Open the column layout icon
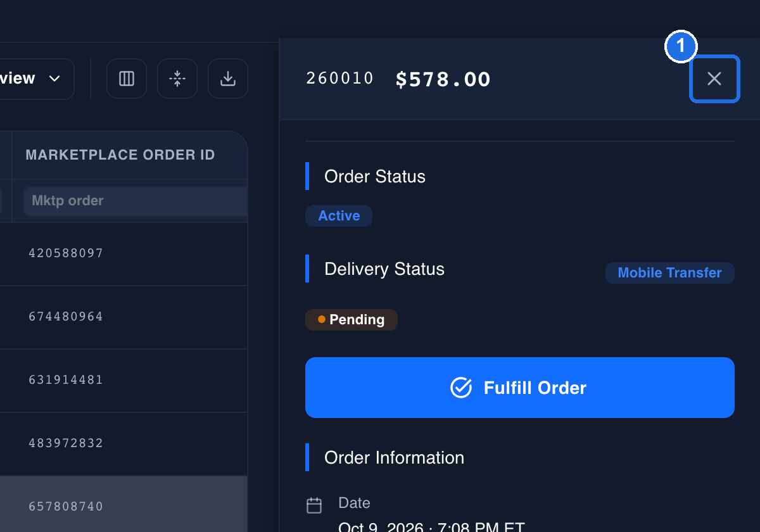The height and width of the screenshot is (532, 760). pos(127,79)
